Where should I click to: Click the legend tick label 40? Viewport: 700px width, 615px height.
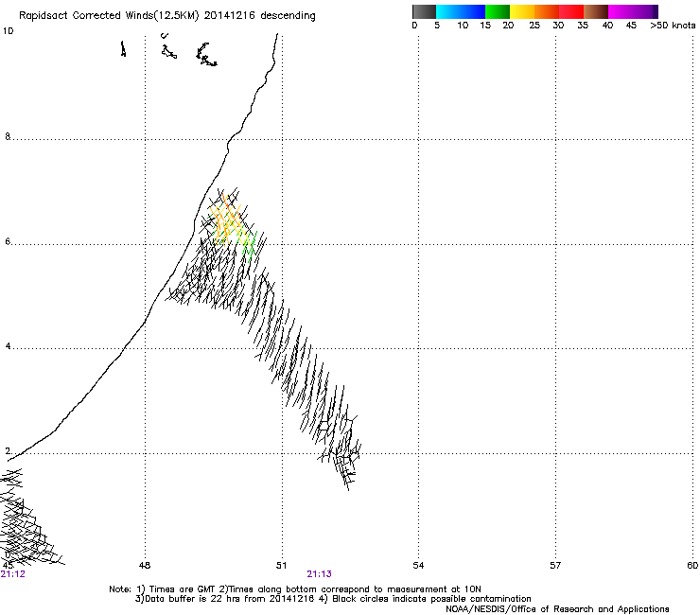click(x=607, y=26)
